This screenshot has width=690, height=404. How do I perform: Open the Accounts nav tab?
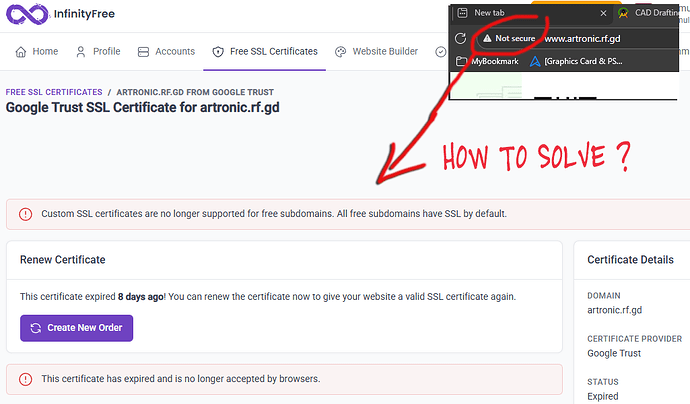click(x=166, y=51)
